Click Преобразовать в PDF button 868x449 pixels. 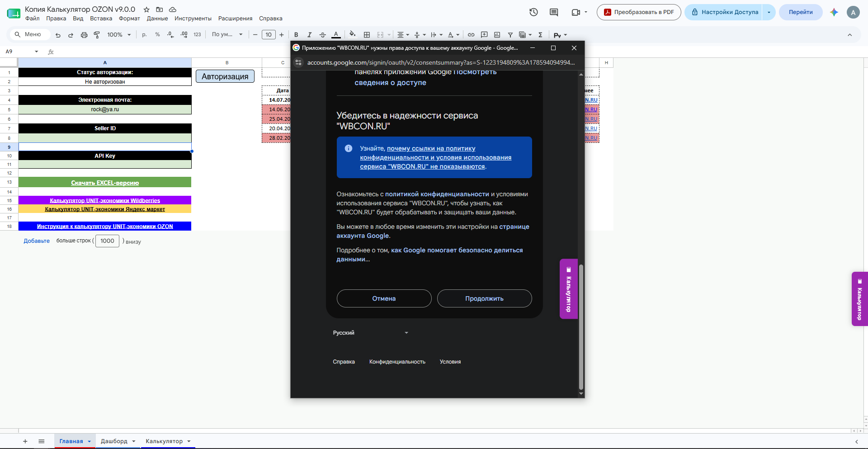click(x=639, y=12)
